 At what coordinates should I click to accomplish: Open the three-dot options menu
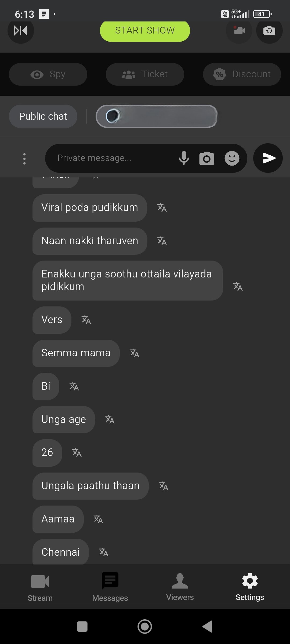[x=24, y=159]
